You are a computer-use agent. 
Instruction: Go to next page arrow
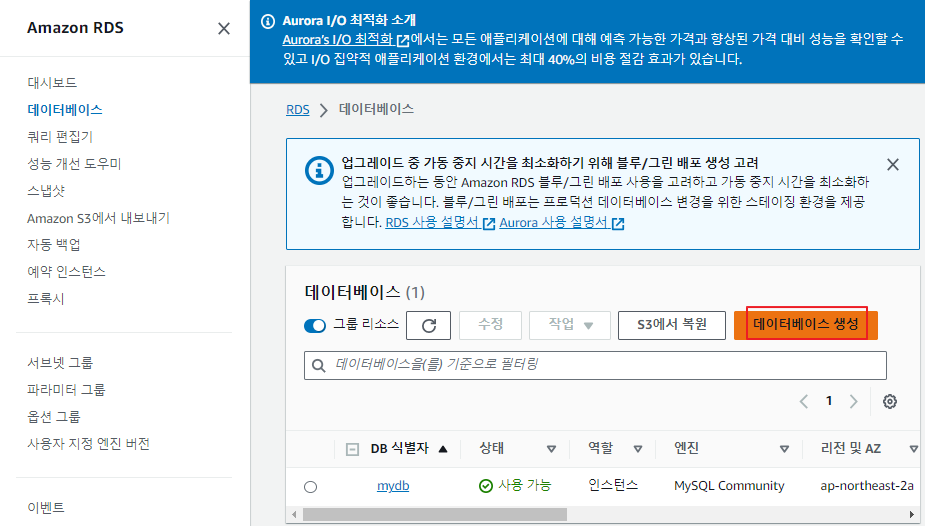click(853, 402)
